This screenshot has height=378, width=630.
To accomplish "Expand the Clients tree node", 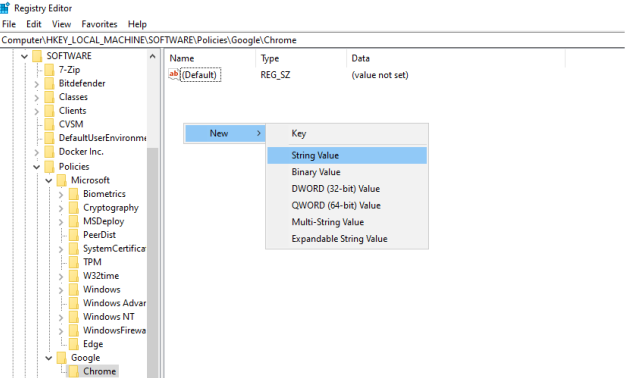I will point(37,111).
